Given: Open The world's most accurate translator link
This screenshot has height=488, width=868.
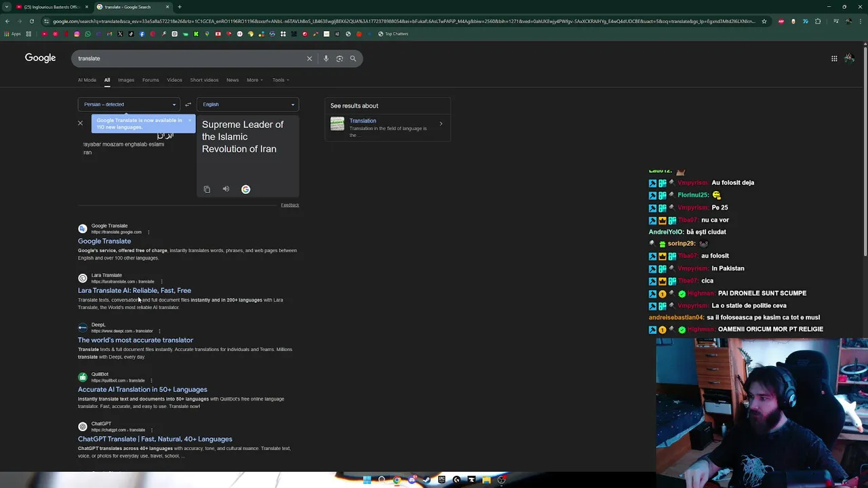Looking at the screenshot, I should 136,340.
